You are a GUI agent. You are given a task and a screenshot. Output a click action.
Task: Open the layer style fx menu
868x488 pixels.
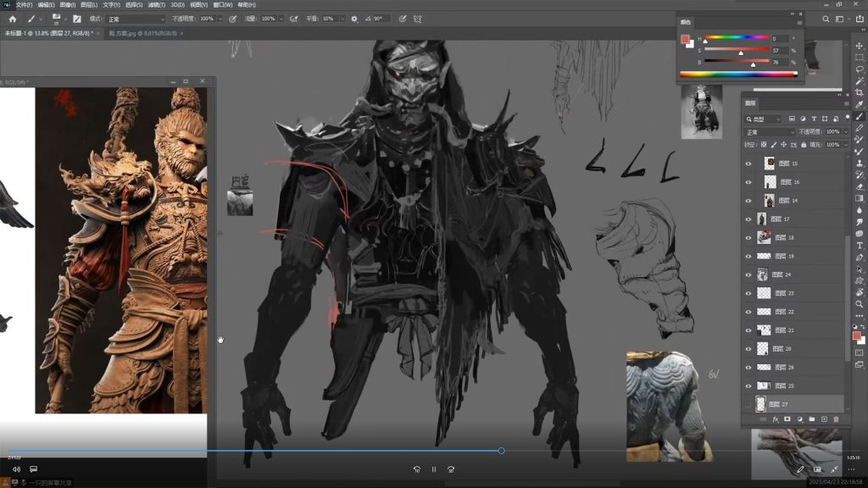(775, 419)
